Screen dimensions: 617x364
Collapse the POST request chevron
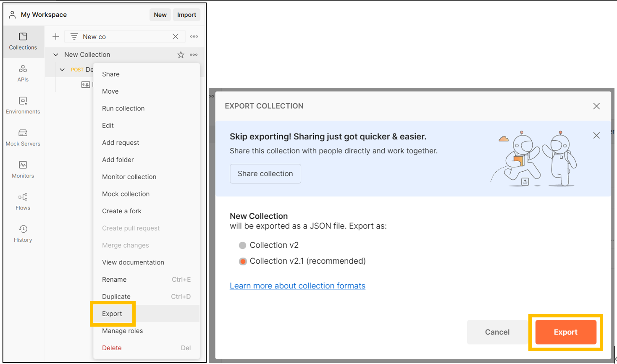62,70
